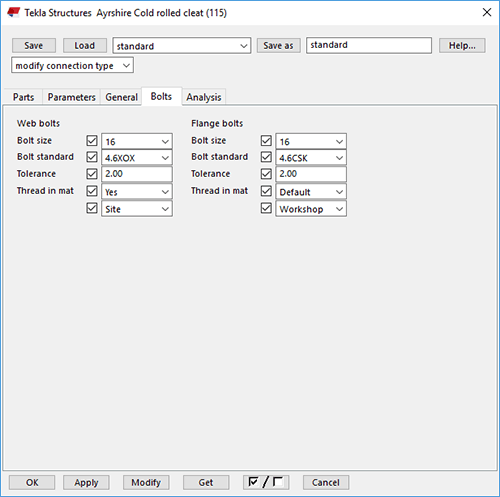The image size is (500, 497).
Task: Open 4.6CSK bolt standard dropdown
Action: click(x=311, y=158)
